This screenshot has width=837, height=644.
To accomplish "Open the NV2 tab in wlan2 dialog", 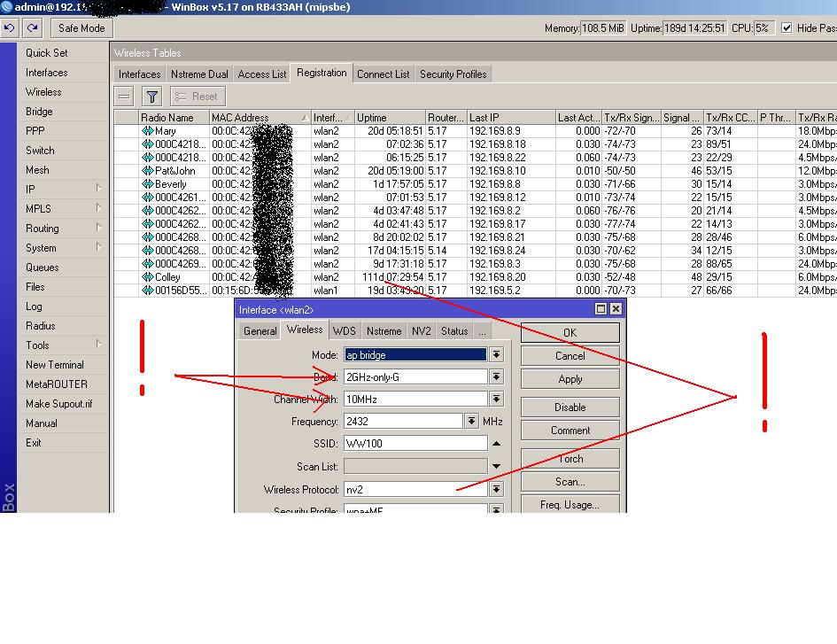I will pyautogui.click(x=422, y=331).
